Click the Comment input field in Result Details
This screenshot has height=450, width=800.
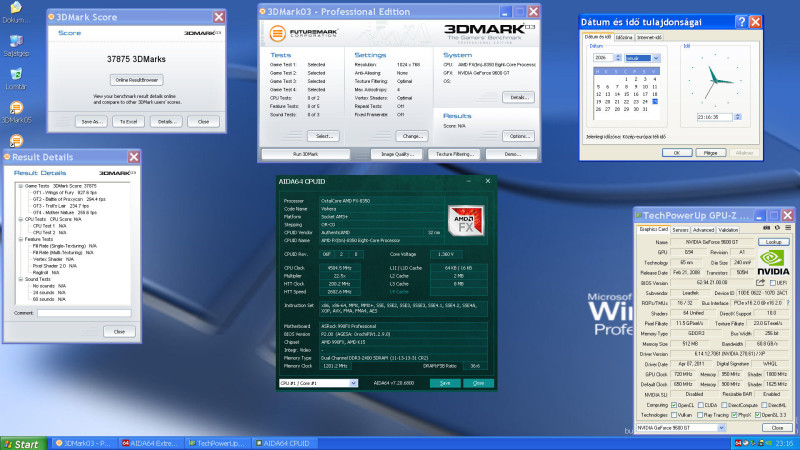84,313
